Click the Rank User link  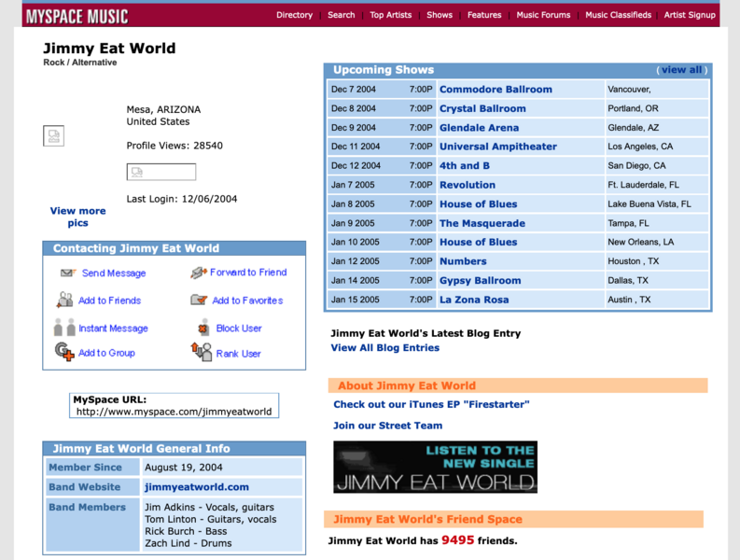(x=238, y=354)
